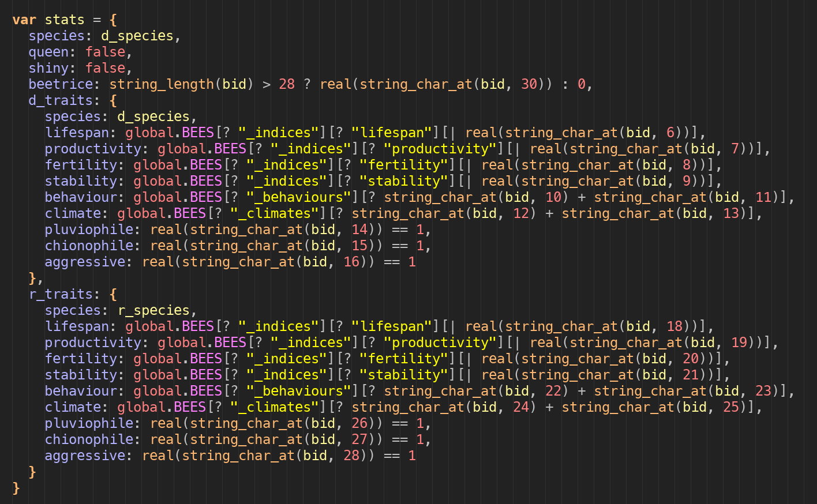
Task: Click index number 21 in stability line
Action: coord(691,375)
